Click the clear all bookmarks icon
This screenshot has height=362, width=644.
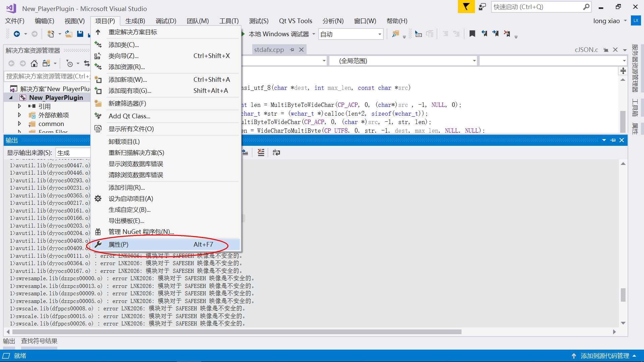(x=507, y=34)
